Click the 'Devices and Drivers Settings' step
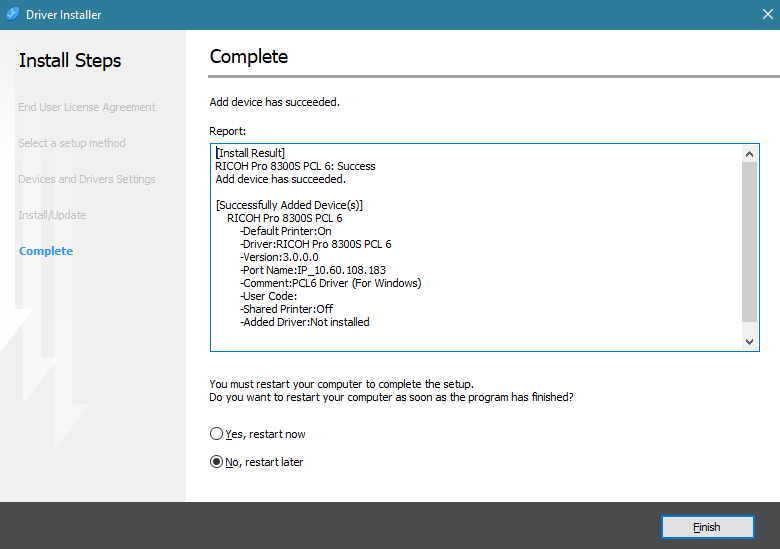This screenshot has height=549, width=780. (x=87, y=179)
